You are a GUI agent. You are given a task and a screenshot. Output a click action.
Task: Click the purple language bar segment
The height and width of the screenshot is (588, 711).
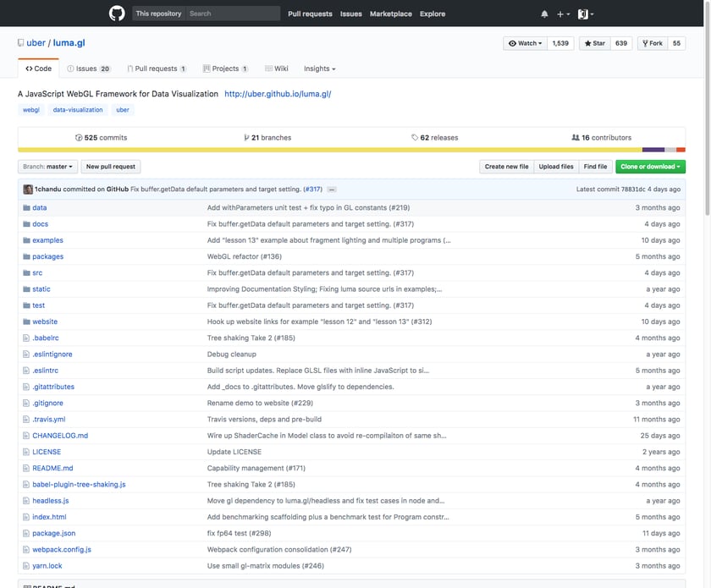[653, 150]
